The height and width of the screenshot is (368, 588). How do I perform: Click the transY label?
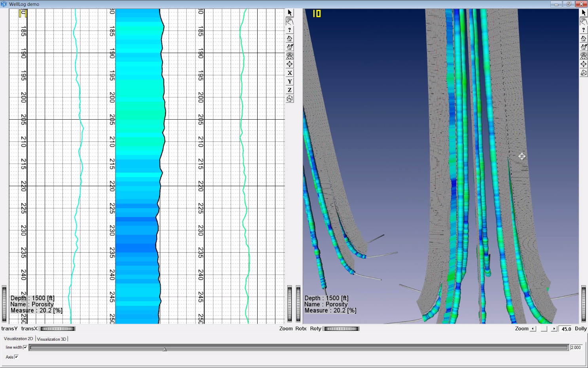[x=9, y=328]
